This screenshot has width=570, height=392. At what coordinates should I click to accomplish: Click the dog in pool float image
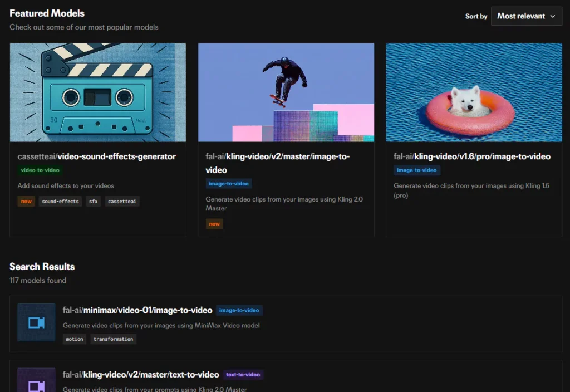[474, 92]
